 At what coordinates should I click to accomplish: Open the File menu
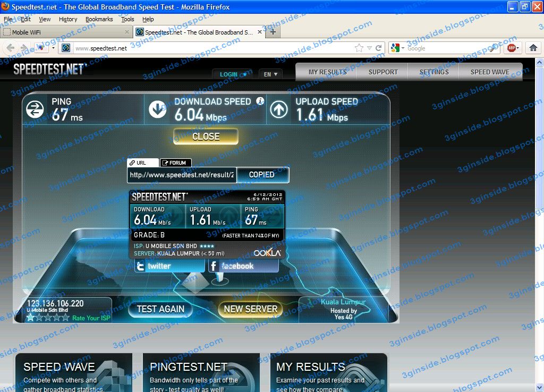tap(8, 19)
